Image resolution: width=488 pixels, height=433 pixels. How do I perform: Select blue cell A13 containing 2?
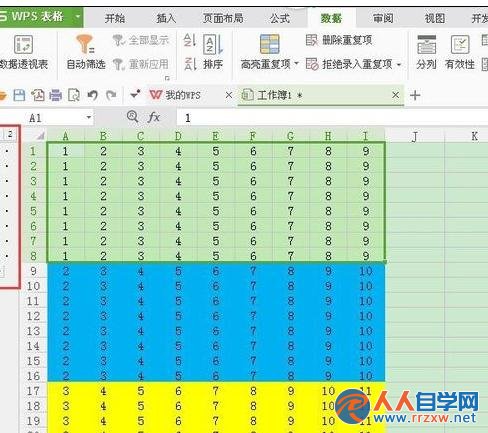point(66,331)
